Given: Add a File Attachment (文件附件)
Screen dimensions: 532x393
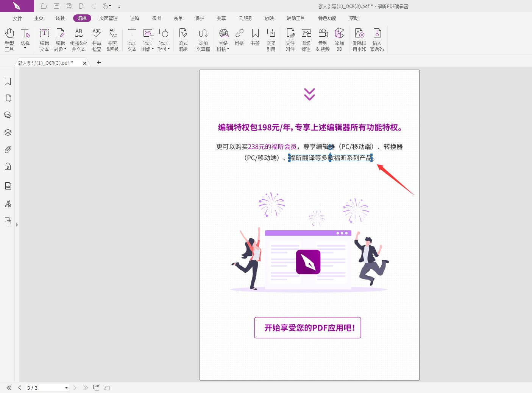Looking at the screenshot, I should pos(290,39).
